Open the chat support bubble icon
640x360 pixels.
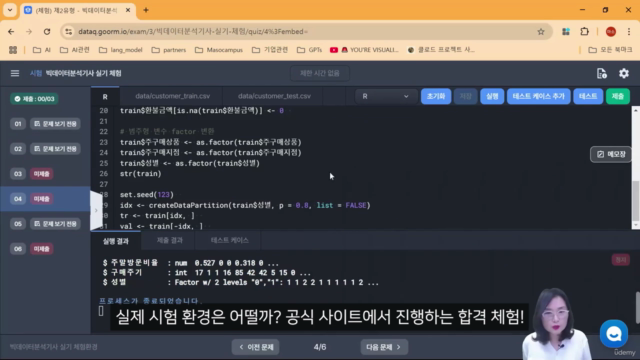coord(613,333)
